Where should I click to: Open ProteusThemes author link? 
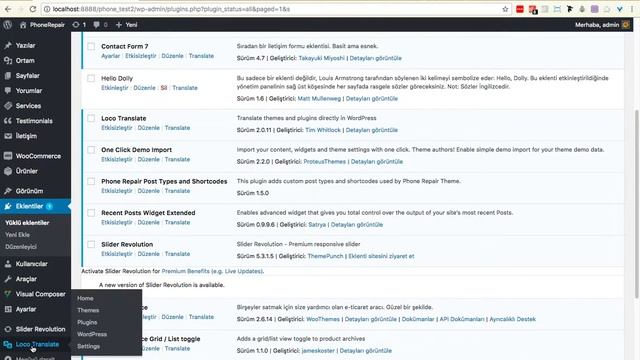[x=324, y=161]
